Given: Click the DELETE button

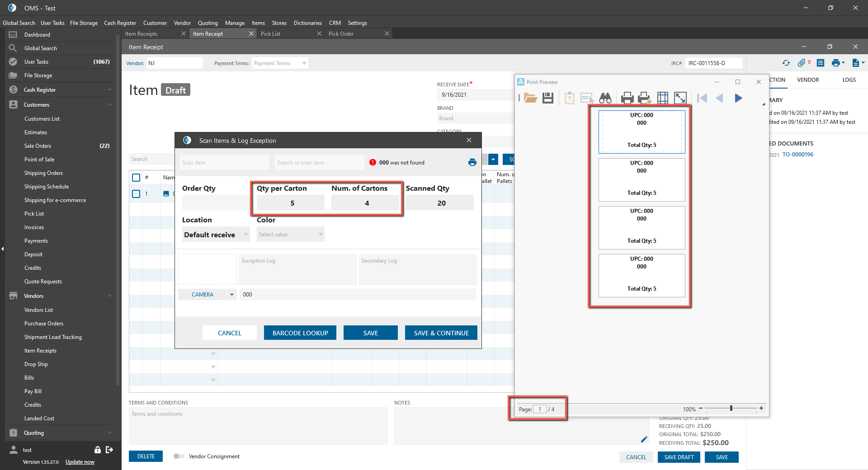Looking at the screenshot, I should pyautogui.click(x=146, y=456).
